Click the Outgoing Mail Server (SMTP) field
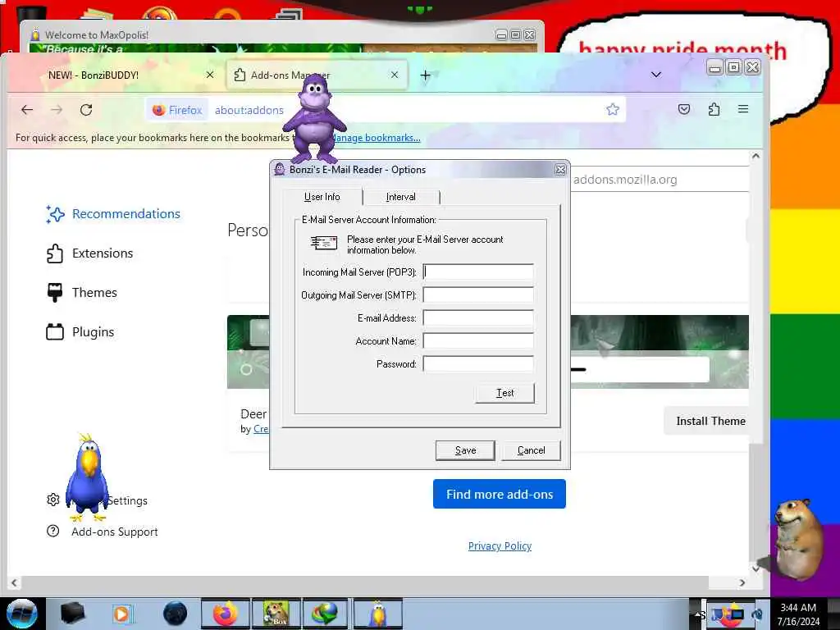This screenshot has height=630, width=840. click(x=478, y=295)
